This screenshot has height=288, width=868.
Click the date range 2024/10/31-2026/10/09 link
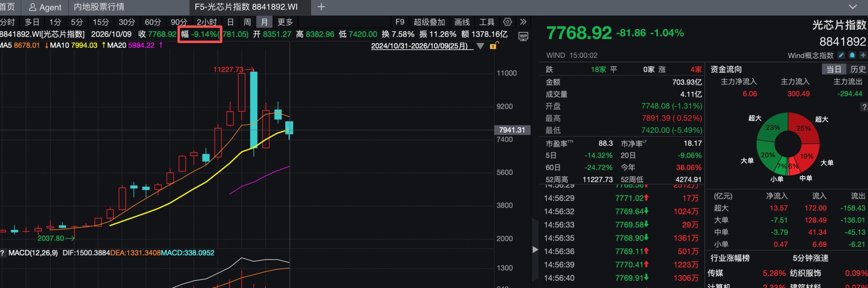click(x=420, y=46)
